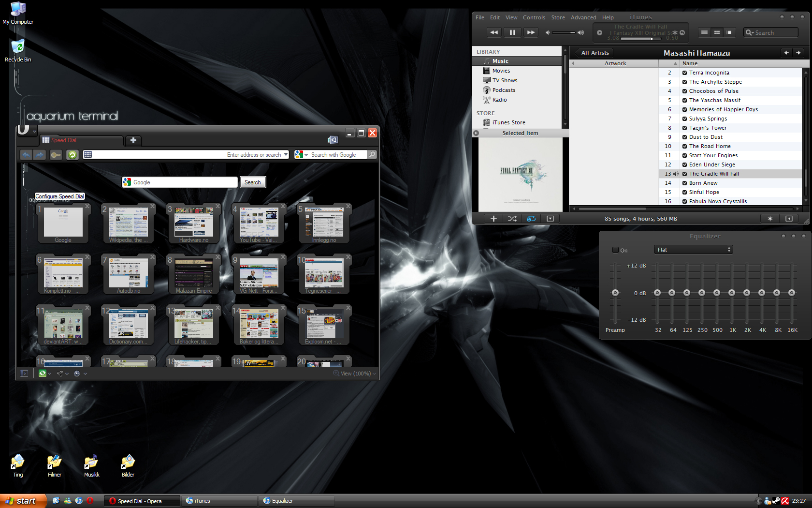Click Opera back navigation button
The height and width of the screenshot is (508, 812).
coord(26,155)
